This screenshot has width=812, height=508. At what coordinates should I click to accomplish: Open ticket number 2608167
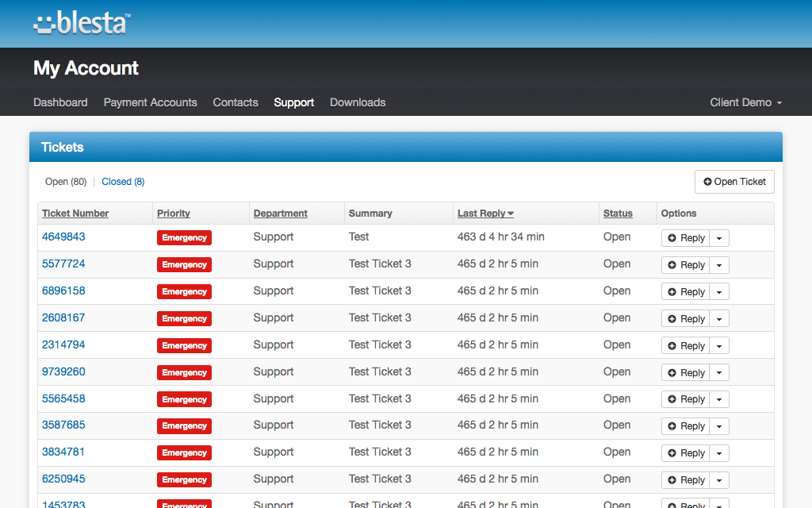[x=63, y=317]
